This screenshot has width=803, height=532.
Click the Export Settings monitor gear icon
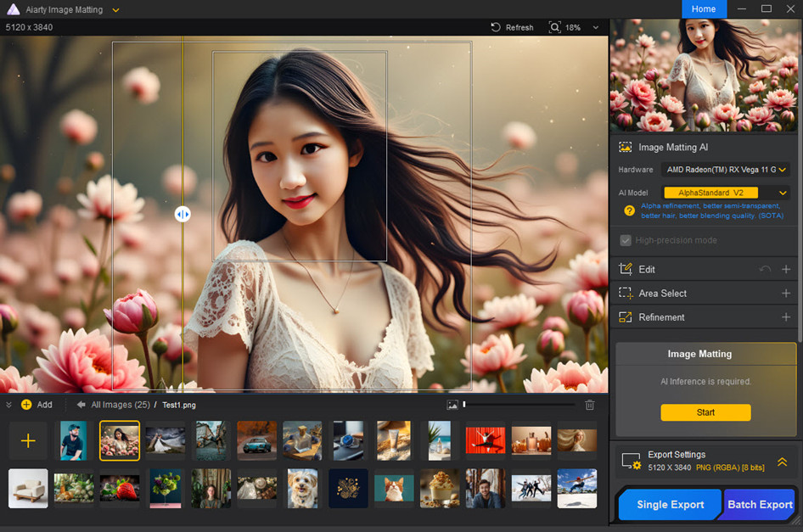tap(631, 462)
